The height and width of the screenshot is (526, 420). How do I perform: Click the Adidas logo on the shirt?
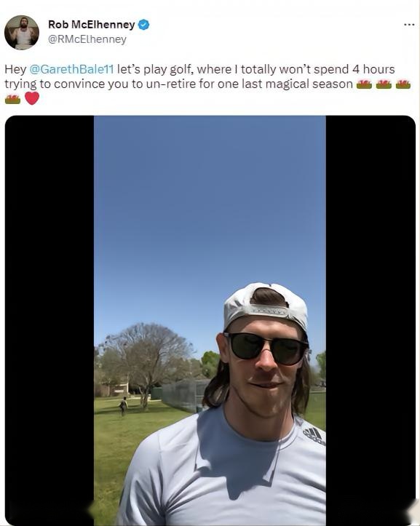pos(314,436)
